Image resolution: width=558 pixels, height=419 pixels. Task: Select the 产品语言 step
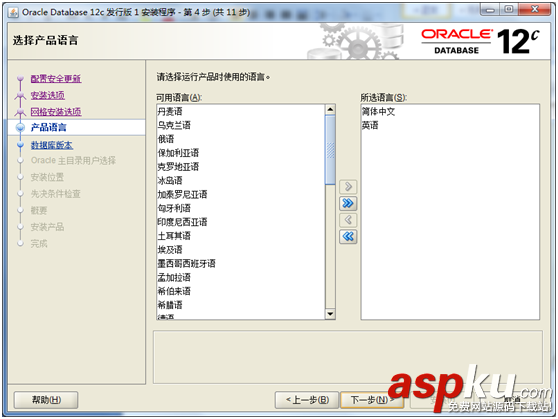click(48, 127)
